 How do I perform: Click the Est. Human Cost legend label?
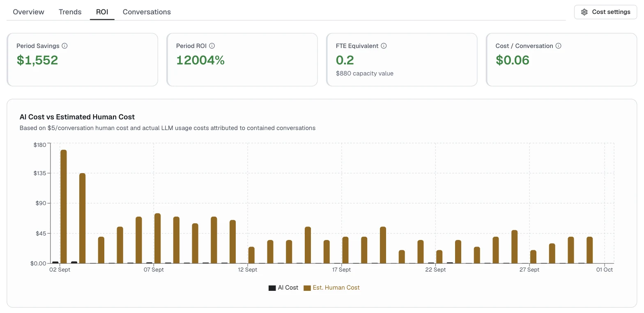click(x=336, y=288)
